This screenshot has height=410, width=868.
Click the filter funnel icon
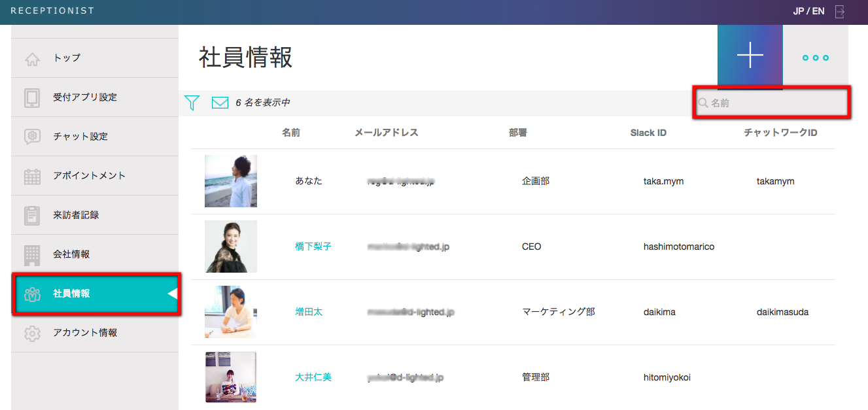(x=192, y=103)
